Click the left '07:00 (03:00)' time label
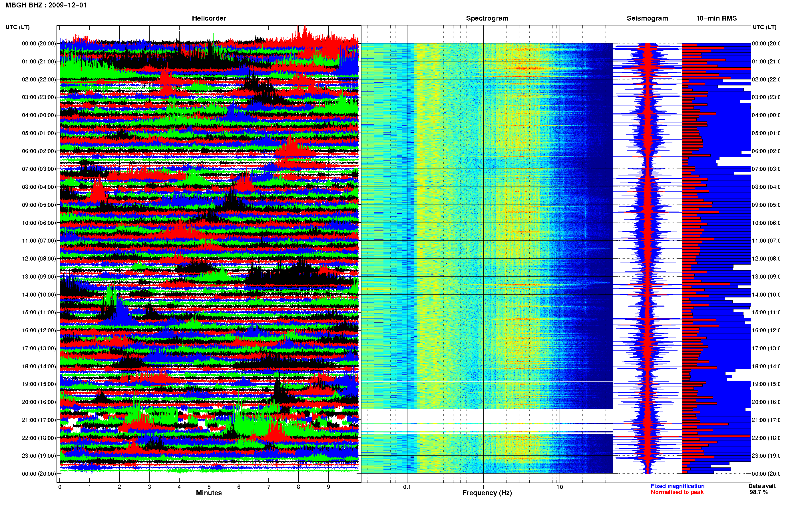Image resolution: width=812 pixels, height=508 pixels. (x=39, y=169)
